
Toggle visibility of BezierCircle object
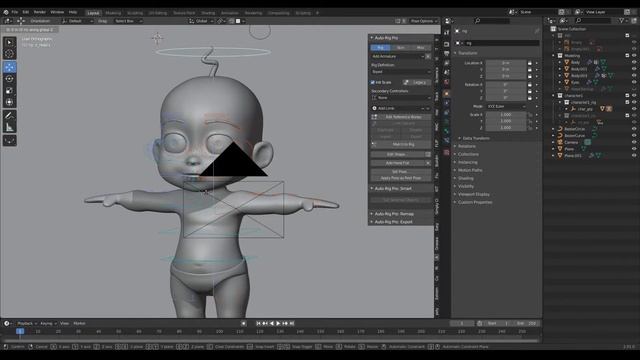coord(634,129)
